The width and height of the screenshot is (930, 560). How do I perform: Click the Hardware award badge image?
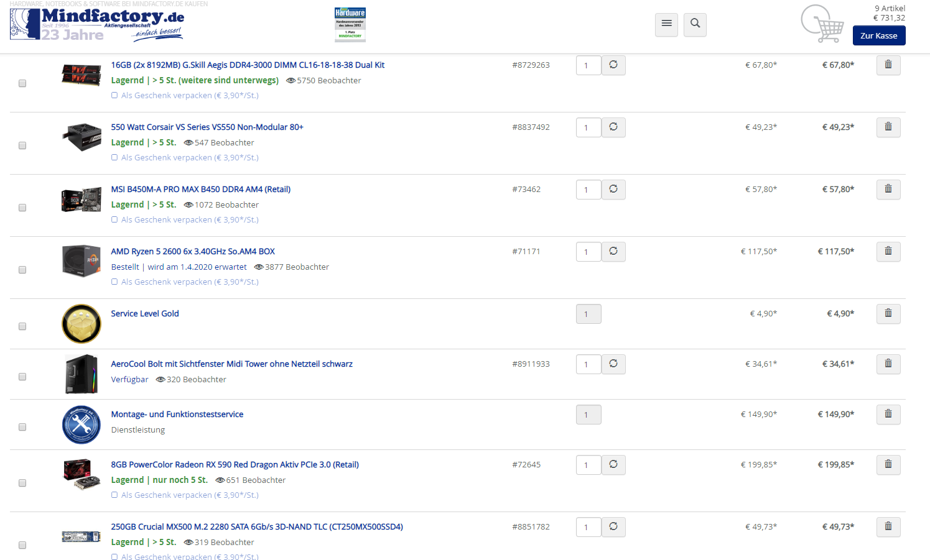pos(350,24)
